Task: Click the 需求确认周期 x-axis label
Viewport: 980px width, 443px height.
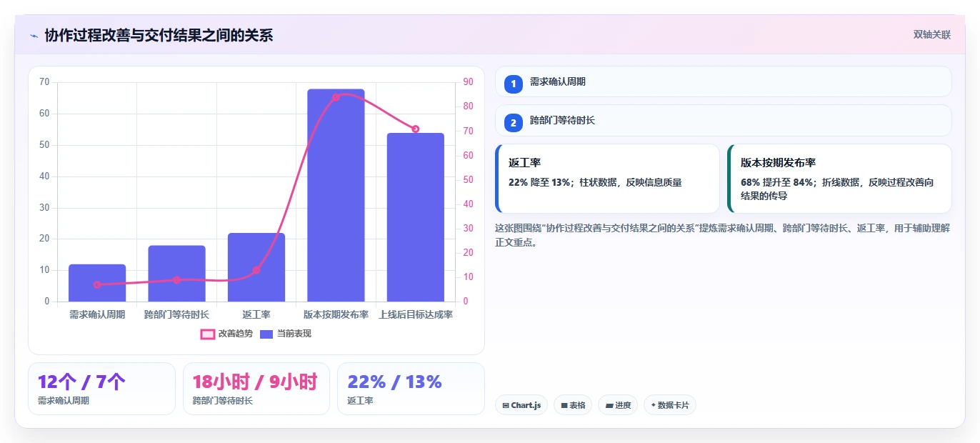Action: (x=97, y=314)
